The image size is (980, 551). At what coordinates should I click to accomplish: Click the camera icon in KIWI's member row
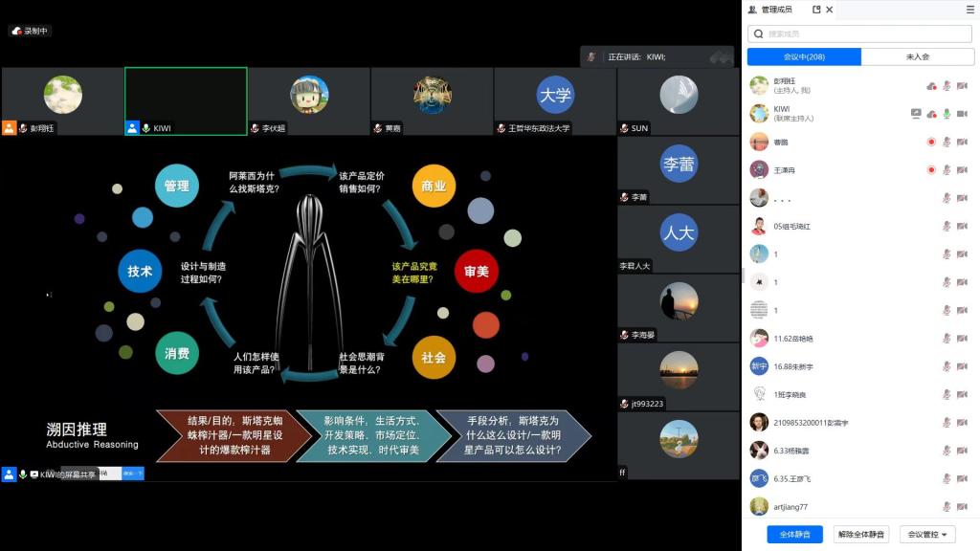click(x=963, y=114)
